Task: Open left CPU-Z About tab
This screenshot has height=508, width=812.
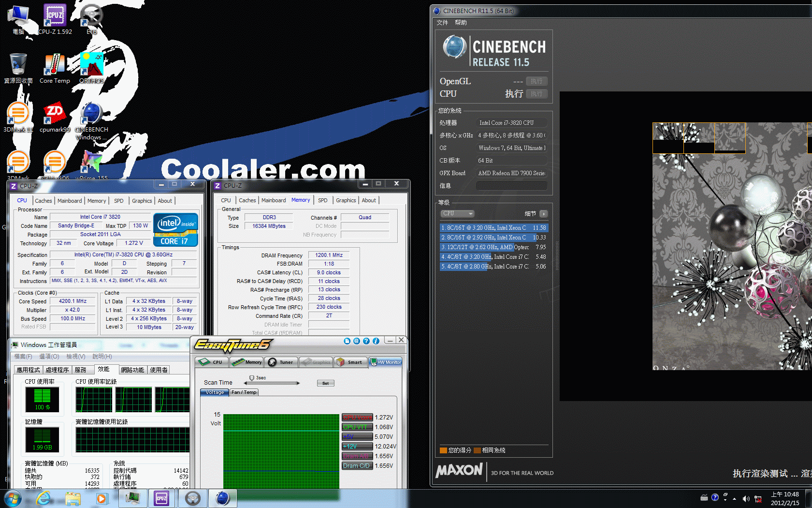Action: pyautogui.click(x=165, y=201)
